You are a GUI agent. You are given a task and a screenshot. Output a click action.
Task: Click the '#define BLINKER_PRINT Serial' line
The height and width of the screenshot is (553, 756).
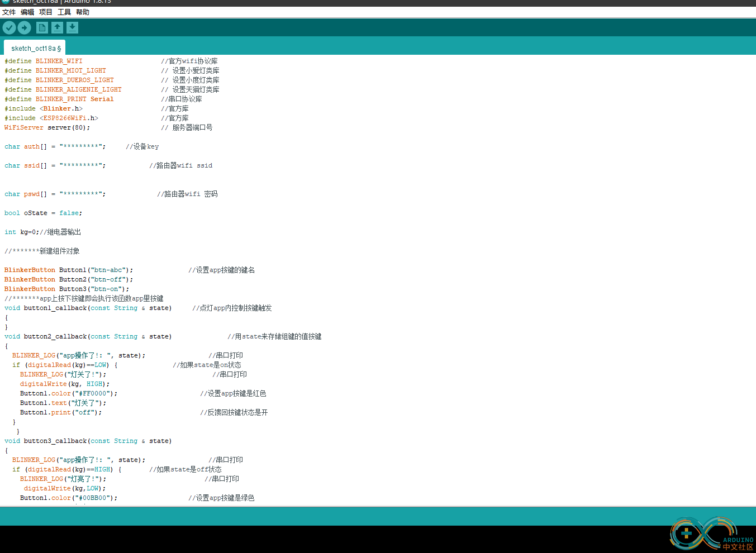[59, 99]
